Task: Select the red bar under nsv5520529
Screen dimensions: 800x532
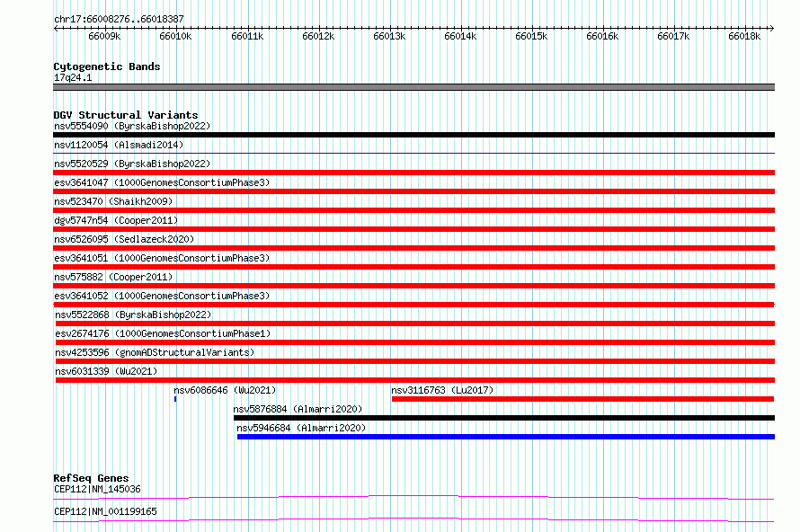Action: click(x=413, y=173)
